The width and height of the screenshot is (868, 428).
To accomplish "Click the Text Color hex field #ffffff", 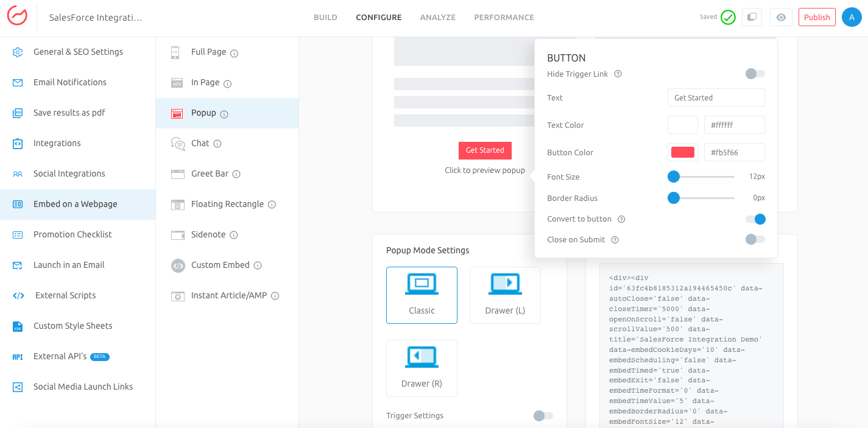I will 735,125.
